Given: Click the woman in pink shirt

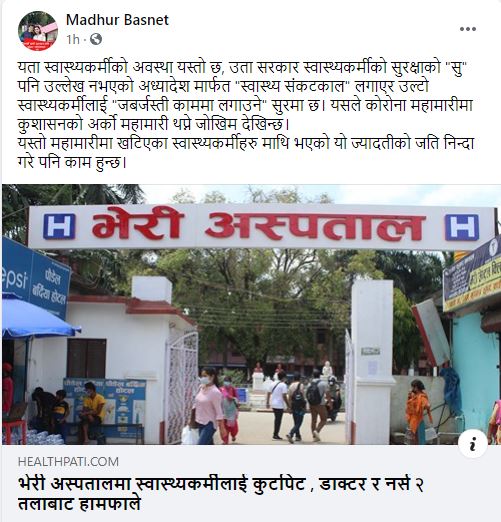Looking at the screenshot, I should pyautogui.click(x=207, y=406).
